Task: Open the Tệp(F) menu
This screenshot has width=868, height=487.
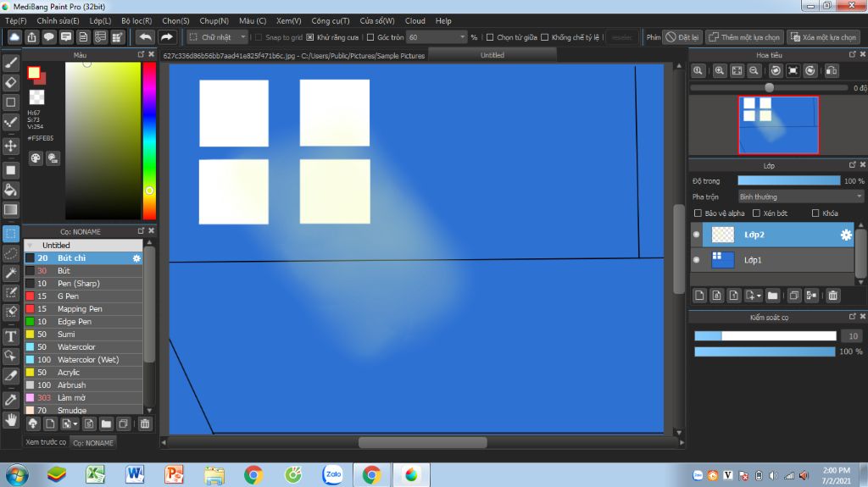Action: (16, 20)
